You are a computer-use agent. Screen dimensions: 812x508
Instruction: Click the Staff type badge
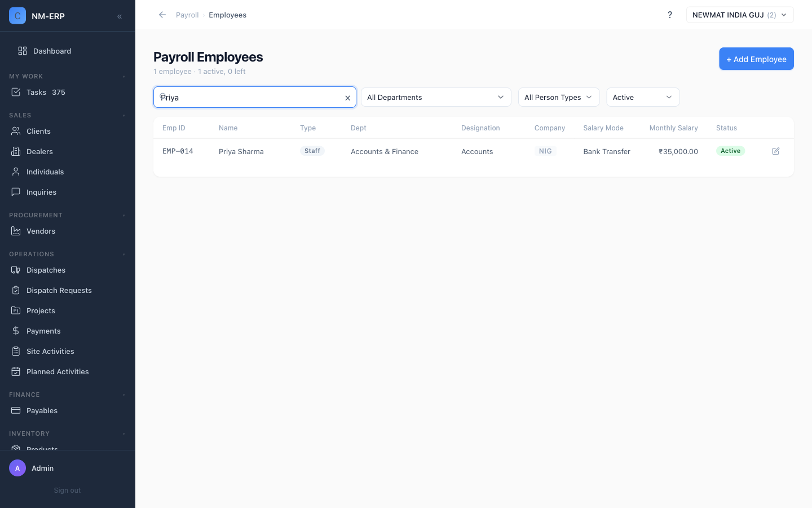coord(312,151)
